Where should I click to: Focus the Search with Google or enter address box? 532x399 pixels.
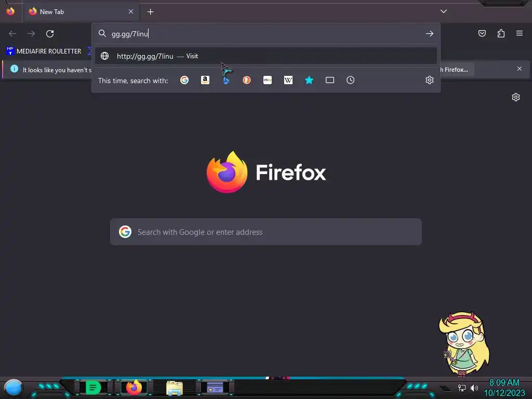pos(265,232)
